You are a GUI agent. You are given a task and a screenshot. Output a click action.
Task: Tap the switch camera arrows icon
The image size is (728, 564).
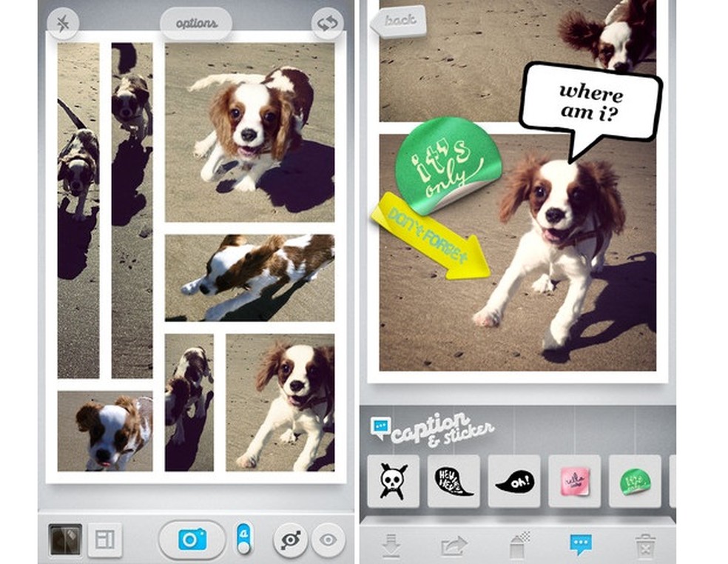(x=327, y=24)
